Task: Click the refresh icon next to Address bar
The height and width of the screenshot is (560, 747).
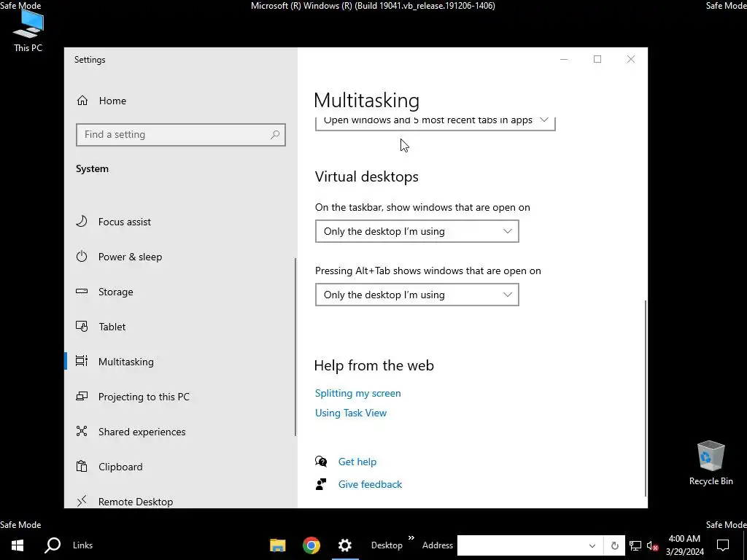Action: click(x=614, y=545)
